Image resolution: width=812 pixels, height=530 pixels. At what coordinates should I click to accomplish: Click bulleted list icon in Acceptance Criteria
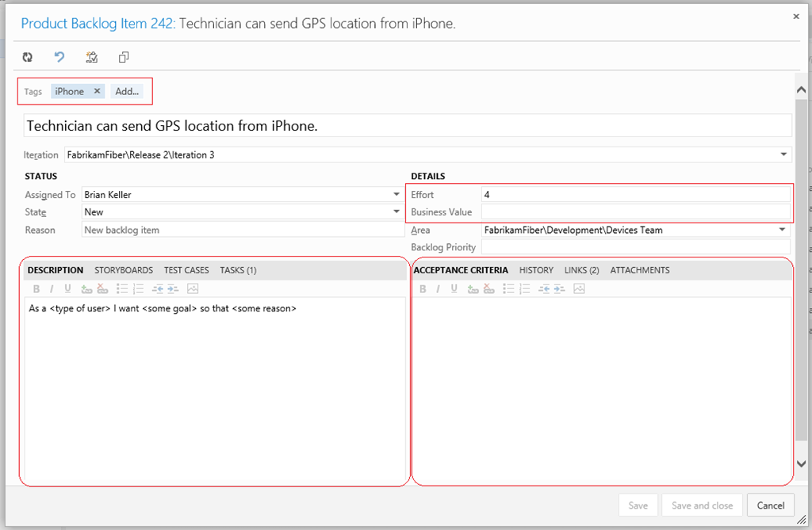coord(508,289)
